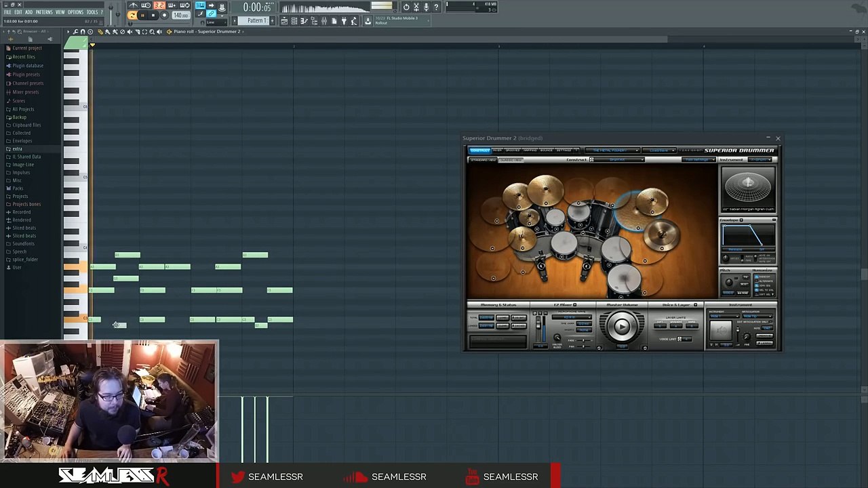Expand Channel presets folder
The image size is (868, 488).
coord(28,83)
